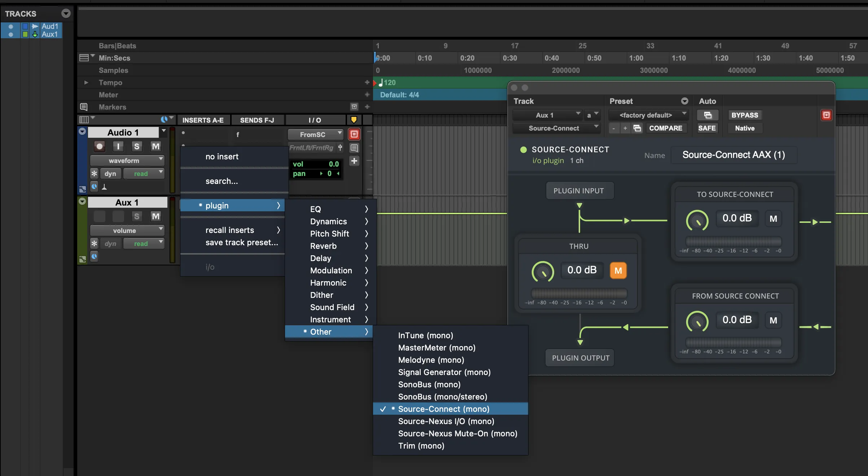Click the Audio 1 elastic audio clock icon
The image size is (868, 476).
coord(94,186)
